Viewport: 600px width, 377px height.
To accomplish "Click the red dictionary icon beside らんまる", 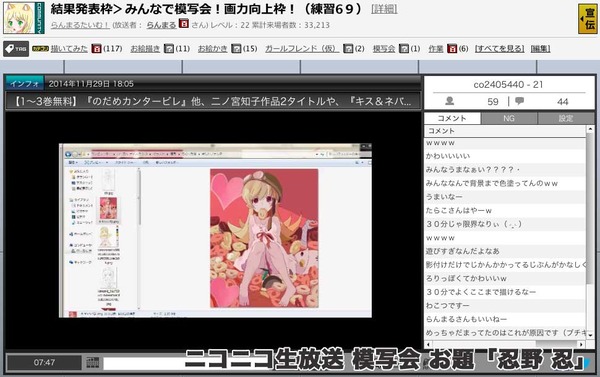I will [184, 23].
